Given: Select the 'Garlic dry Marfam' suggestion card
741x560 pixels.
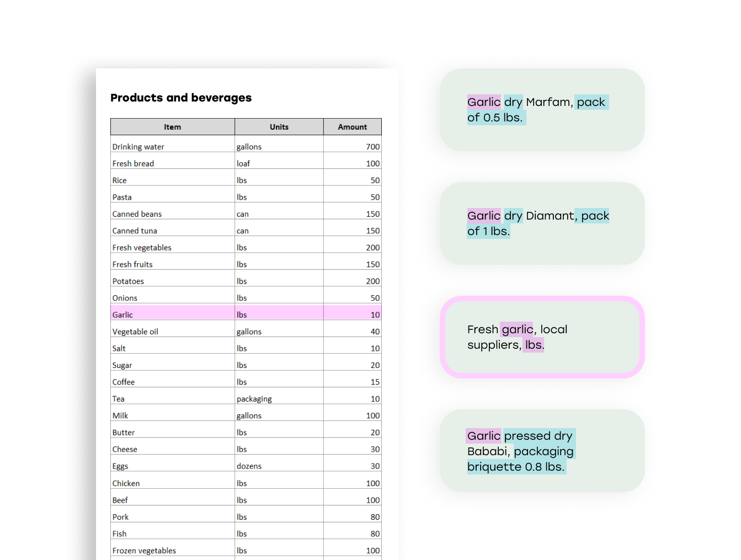Looking at the screenshot, I should [x=542, y=110].
